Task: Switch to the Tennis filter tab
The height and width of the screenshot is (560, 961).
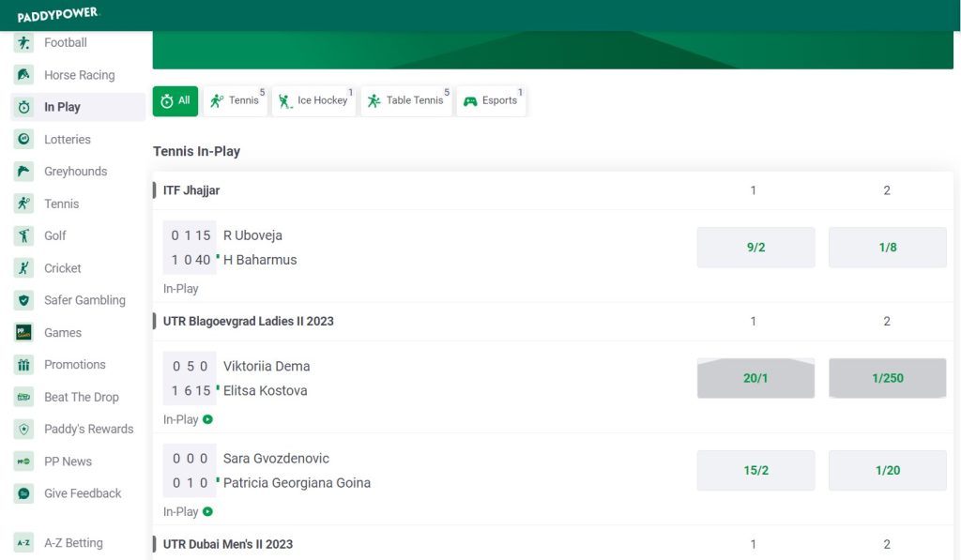Action: click(x=236, y=101)
